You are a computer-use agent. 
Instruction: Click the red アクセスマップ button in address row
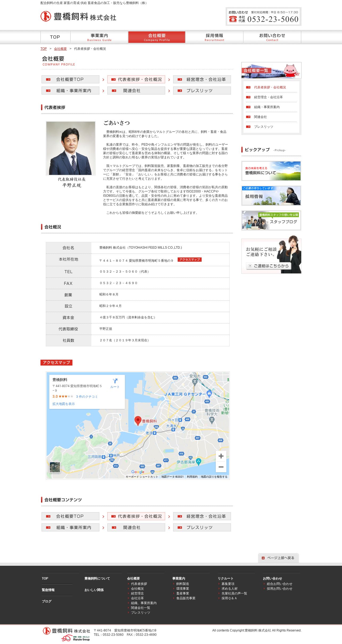point(189,260)
